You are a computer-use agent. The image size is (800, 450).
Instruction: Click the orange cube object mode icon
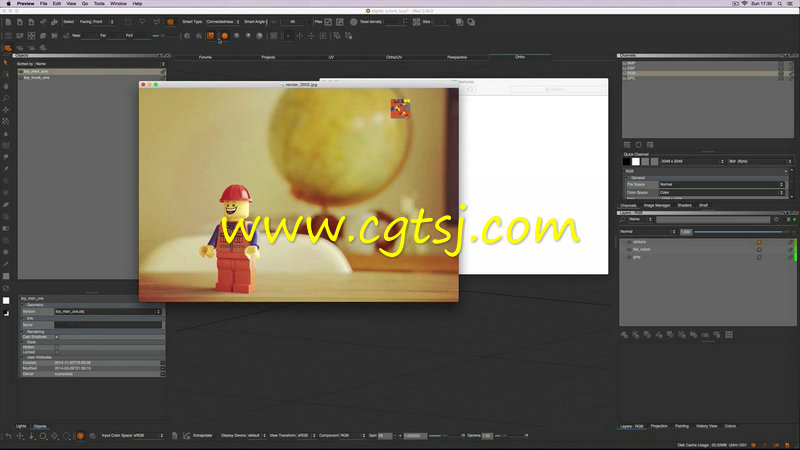[170, 22]
